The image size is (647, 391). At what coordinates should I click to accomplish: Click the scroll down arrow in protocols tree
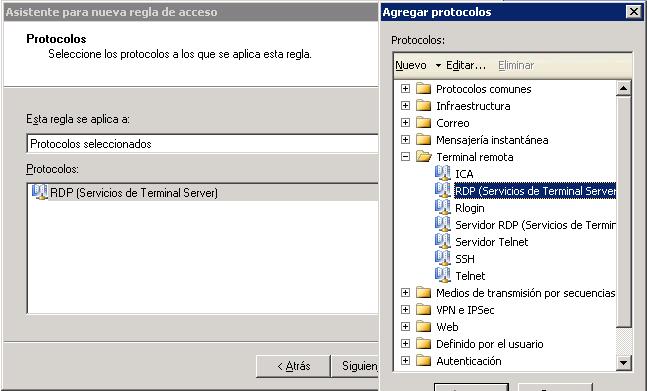point(623,363)
